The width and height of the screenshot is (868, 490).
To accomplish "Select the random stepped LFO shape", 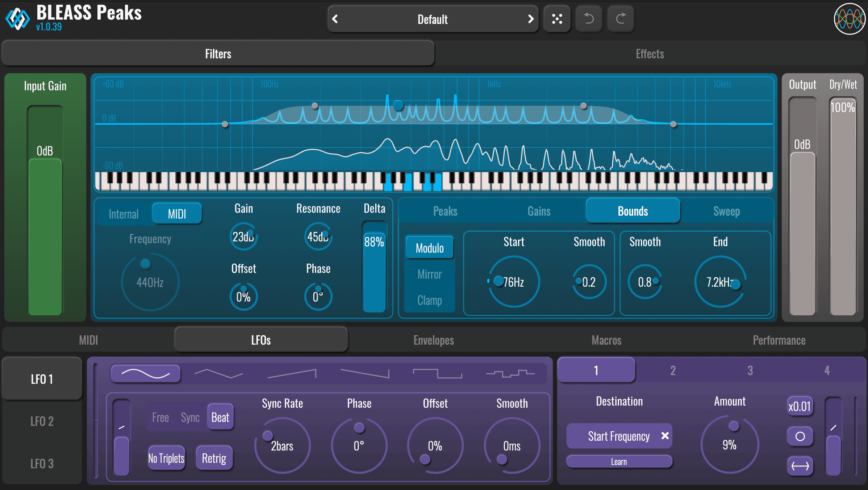I will pos(510,373).
